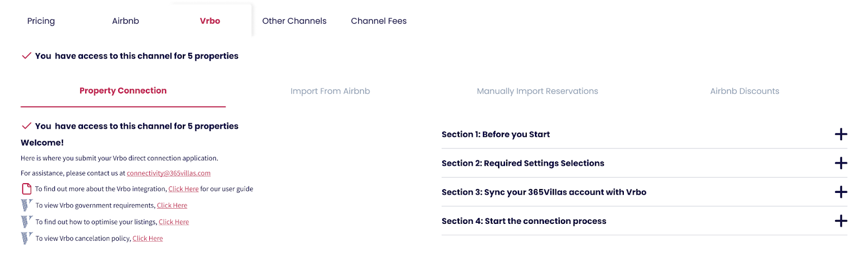Expand Section 1: Before you Start
Screen dimensions: 868x257
[x=840, y=134]
